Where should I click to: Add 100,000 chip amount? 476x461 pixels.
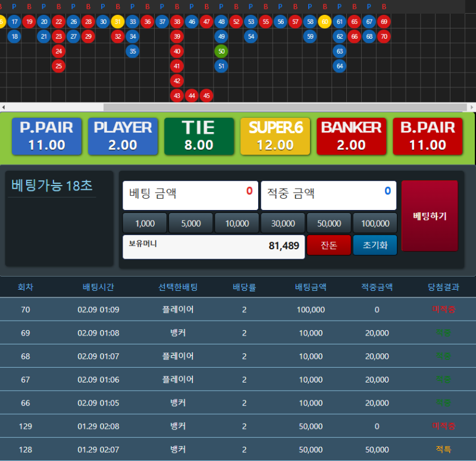coord(375,224)
